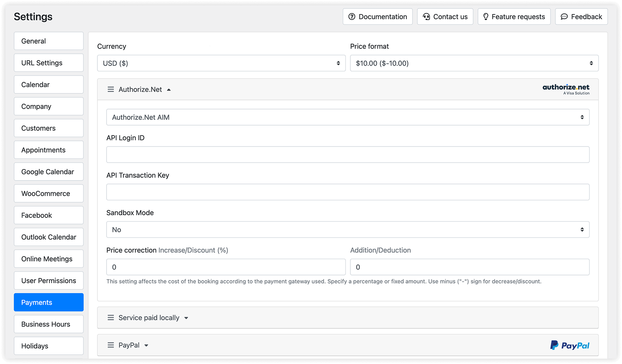
Task: Open the General settings tab
Action: tap(49, 41)
